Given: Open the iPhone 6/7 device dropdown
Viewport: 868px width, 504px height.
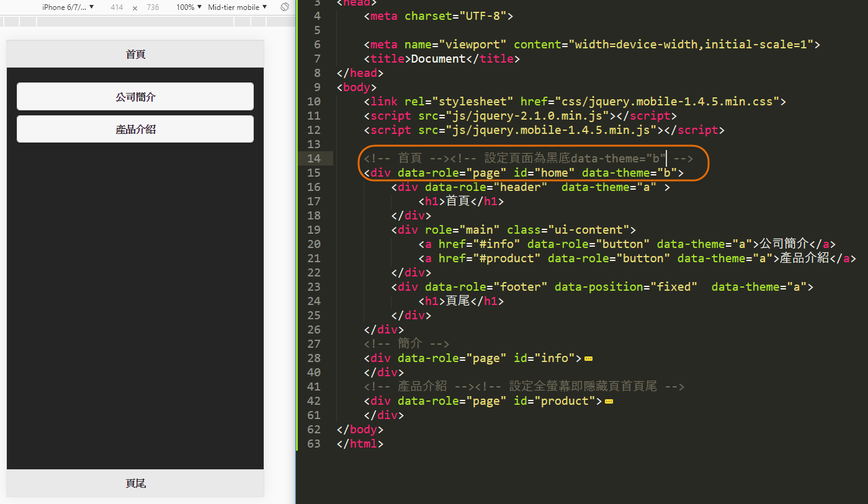Looking at the screenshot, I should pyautogui.click(x=68, y=7).
